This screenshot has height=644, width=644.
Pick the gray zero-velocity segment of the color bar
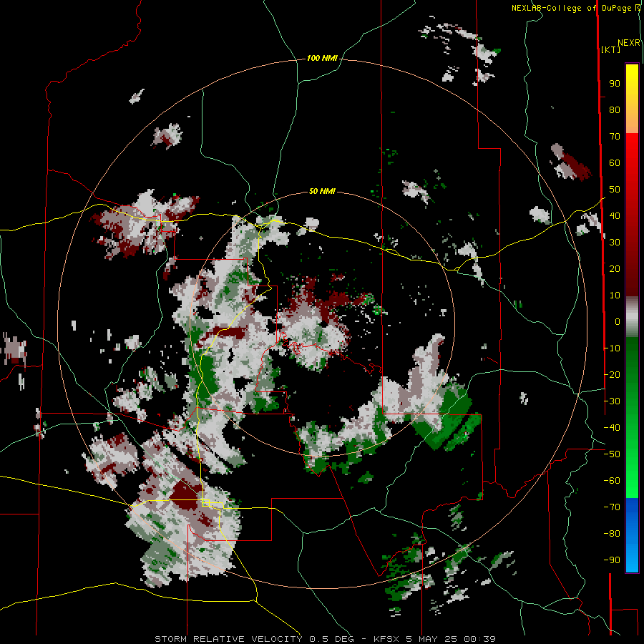point(632,318)
